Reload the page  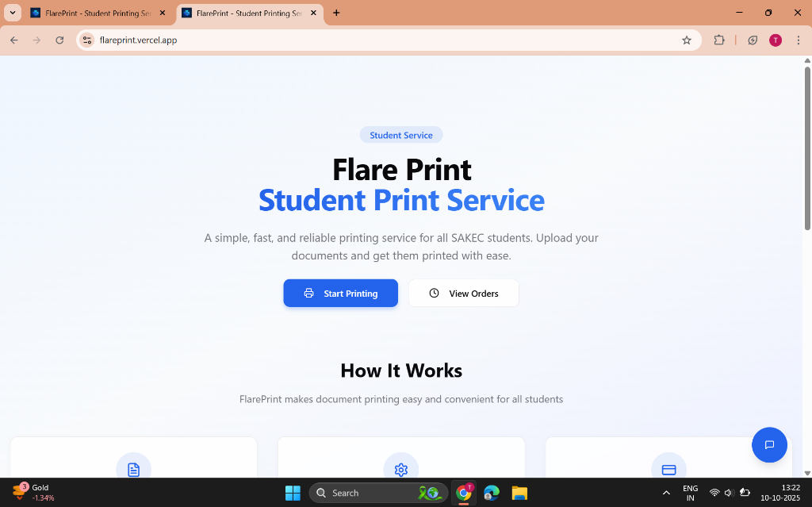[x=59, y=40]
